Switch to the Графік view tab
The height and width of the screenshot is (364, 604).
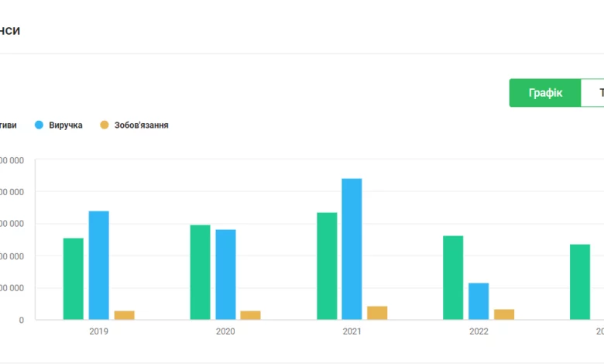coord(545,93)
